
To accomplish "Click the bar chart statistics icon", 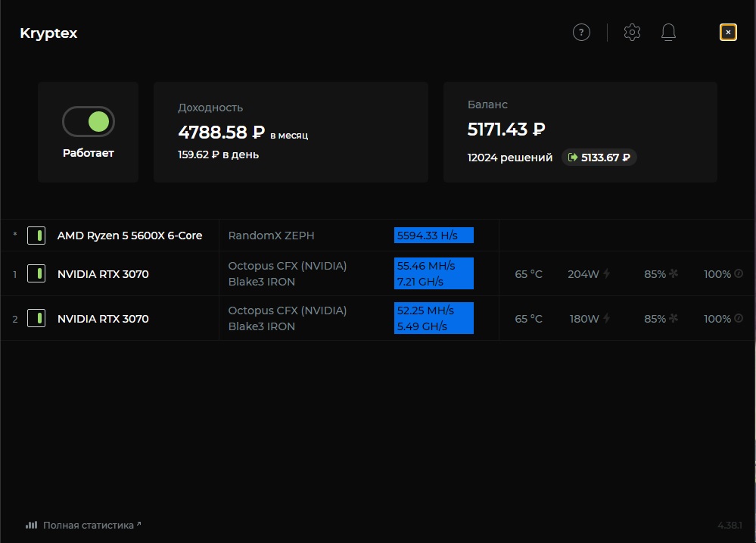I will coord(32,525).
